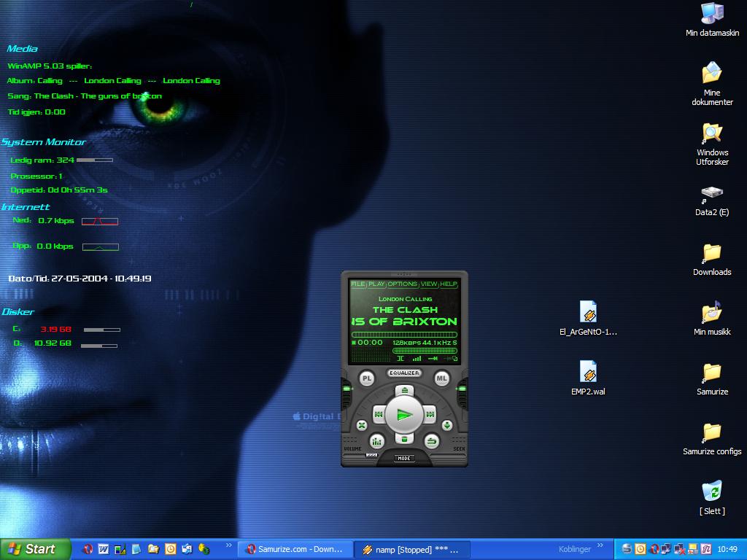Open the VIEW menu in Winamp

pyautogui.click(x=429, y=284)
